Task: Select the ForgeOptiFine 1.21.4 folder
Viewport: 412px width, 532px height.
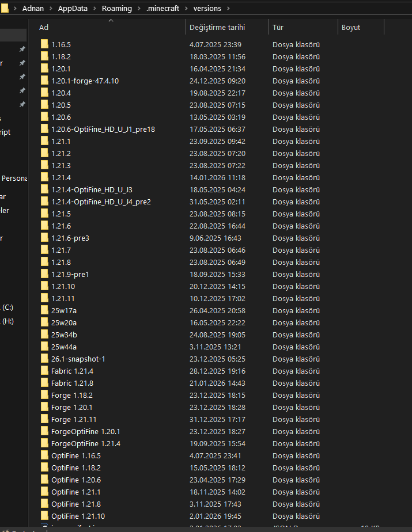Action: (86, 443)
